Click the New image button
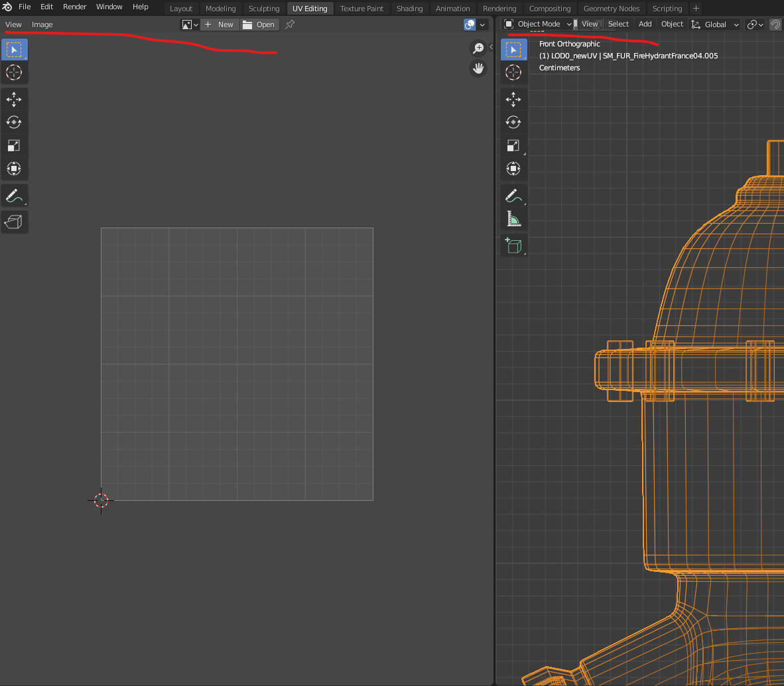This screenshot has height=686, width=784. [x=220, y=25]
